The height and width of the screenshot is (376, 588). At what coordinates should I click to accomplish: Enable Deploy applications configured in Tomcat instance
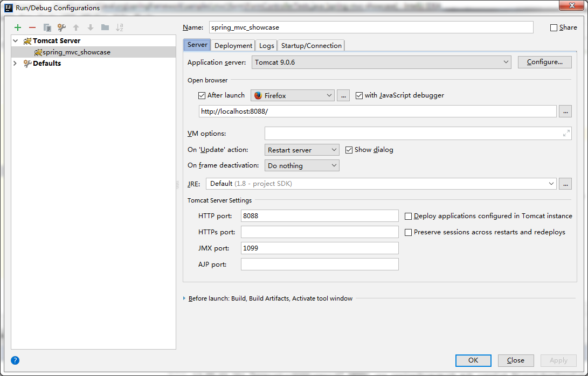(408, 217)
